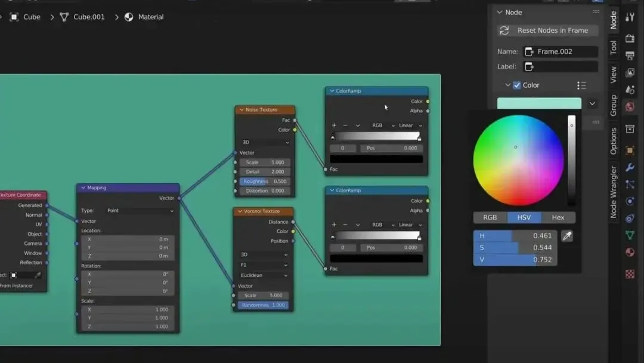Open the Material properties sphere icon
The width and height of the screenshot is (644, 363).
coord(630,253)
